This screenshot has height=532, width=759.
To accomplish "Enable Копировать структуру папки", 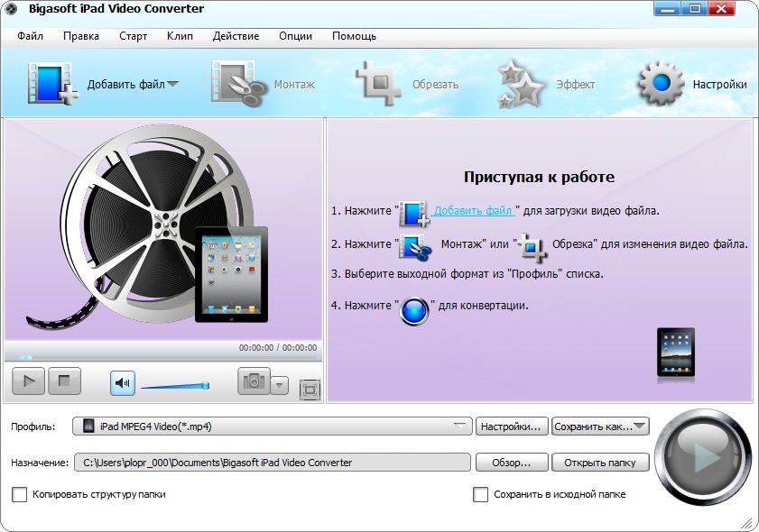I will (18, 495).
